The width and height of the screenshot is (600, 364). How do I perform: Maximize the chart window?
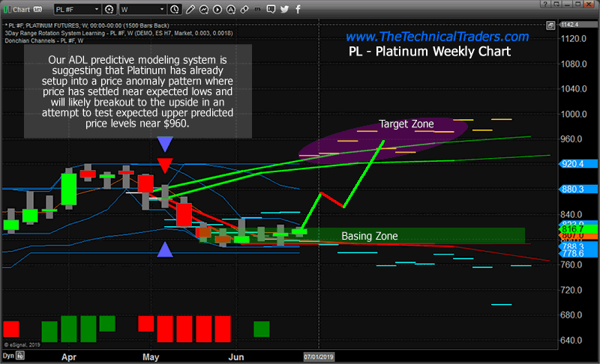(x=578, y=4)
